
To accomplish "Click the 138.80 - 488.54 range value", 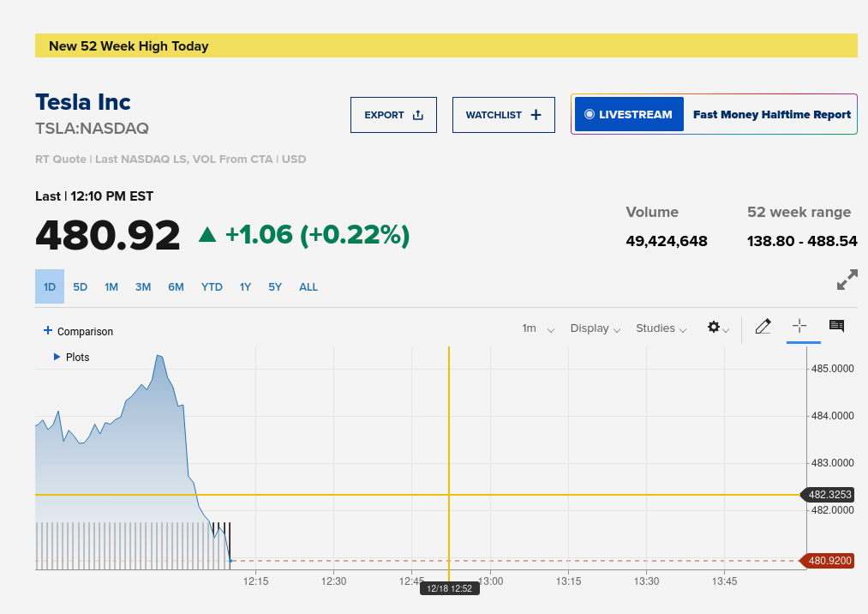I will click(802, 241).
